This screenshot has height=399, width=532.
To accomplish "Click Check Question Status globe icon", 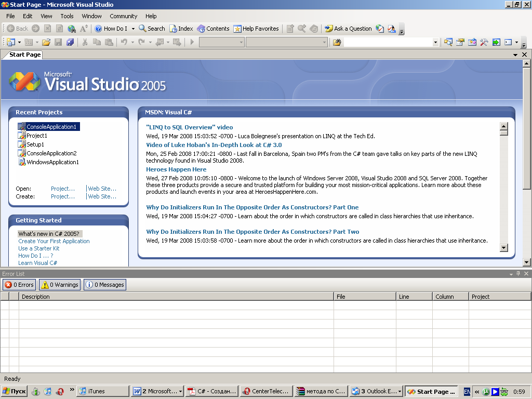I will 380,29.
